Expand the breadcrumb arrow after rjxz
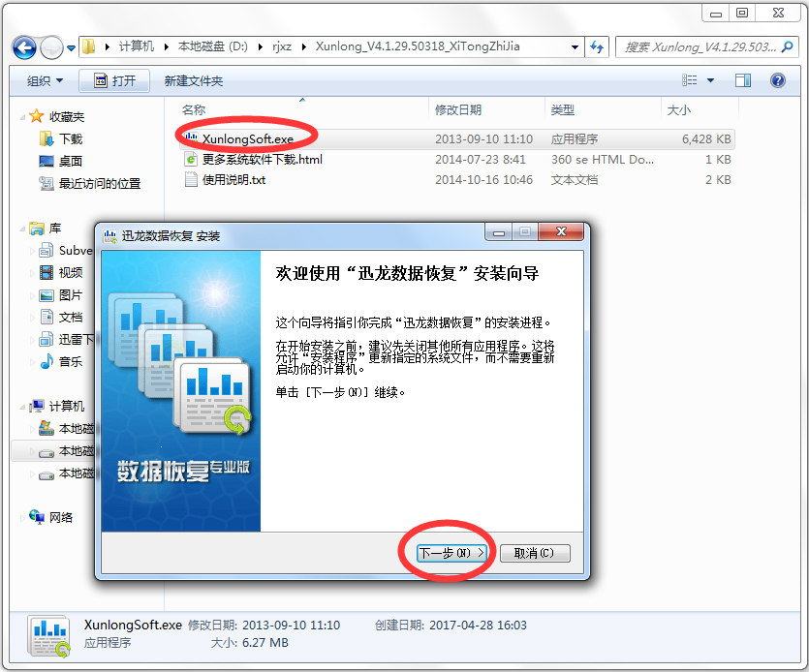Viewport: 809px width, 672px height. pos(304,46)
